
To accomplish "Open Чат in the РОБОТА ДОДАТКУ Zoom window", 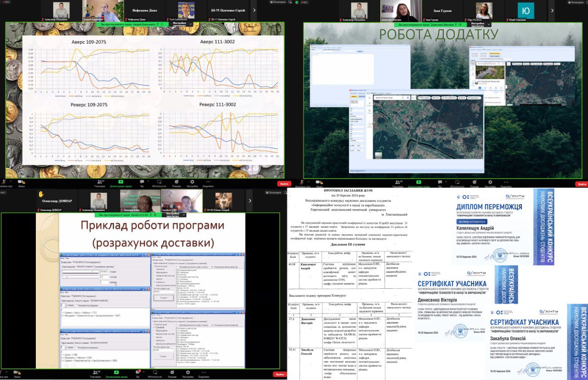I will (x=440, y=184).
